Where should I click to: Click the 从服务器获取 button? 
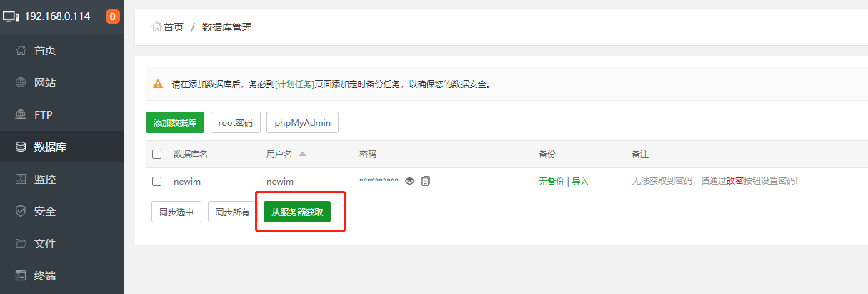[x=297, y=212]
